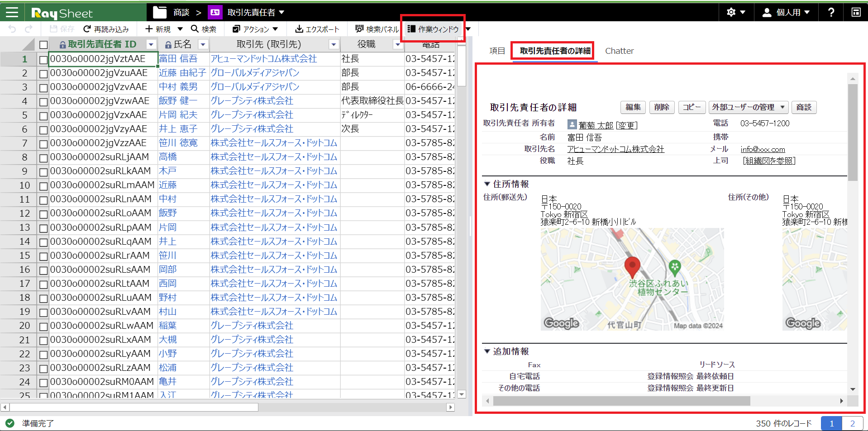
Task: Click the grid horizontal scrollbar
Action: pos(134,407)
